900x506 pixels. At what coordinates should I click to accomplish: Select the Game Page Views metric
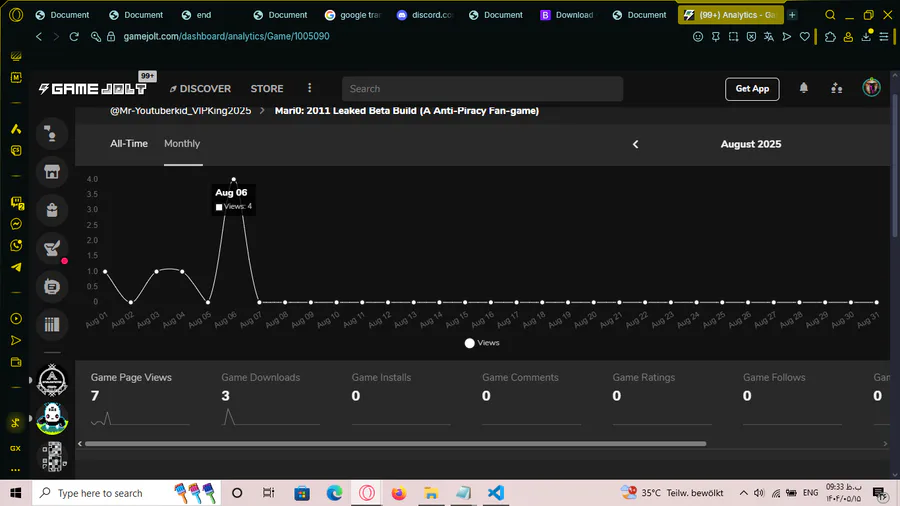coord(140,399)
